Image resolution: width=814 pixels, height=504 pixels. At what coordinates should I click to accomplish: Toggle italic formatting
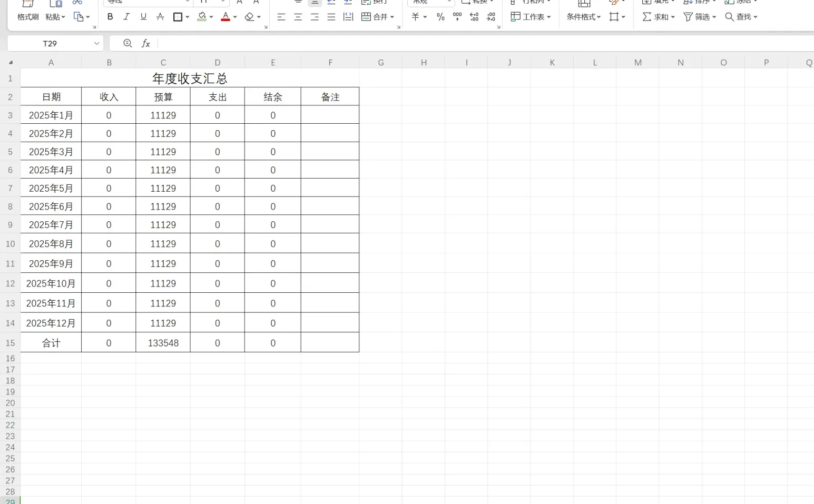[126, 17]
